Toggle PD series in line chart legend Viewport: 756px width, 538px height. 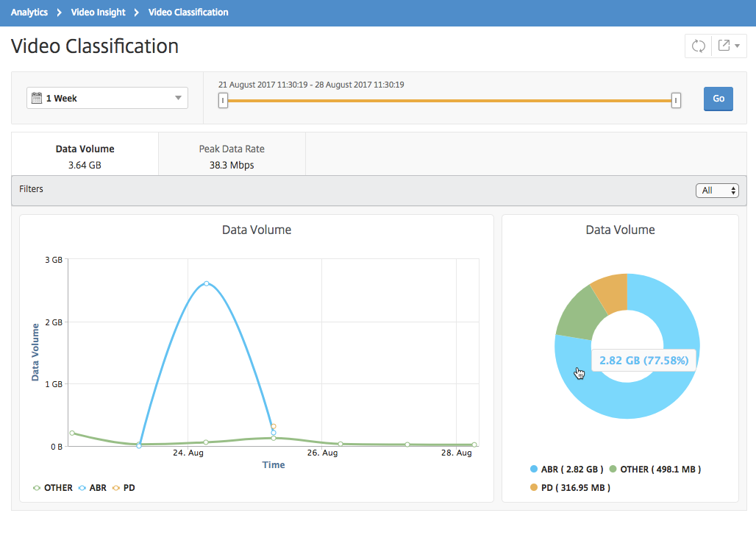(124, 488)
